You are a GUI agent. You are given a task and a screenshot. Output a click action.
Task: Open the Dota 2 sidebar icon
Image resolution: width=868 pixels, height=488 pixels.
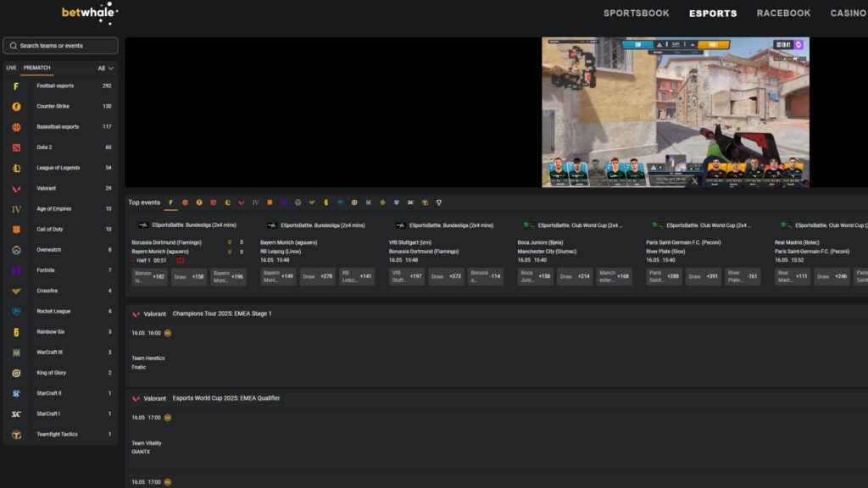pos(16,147)
